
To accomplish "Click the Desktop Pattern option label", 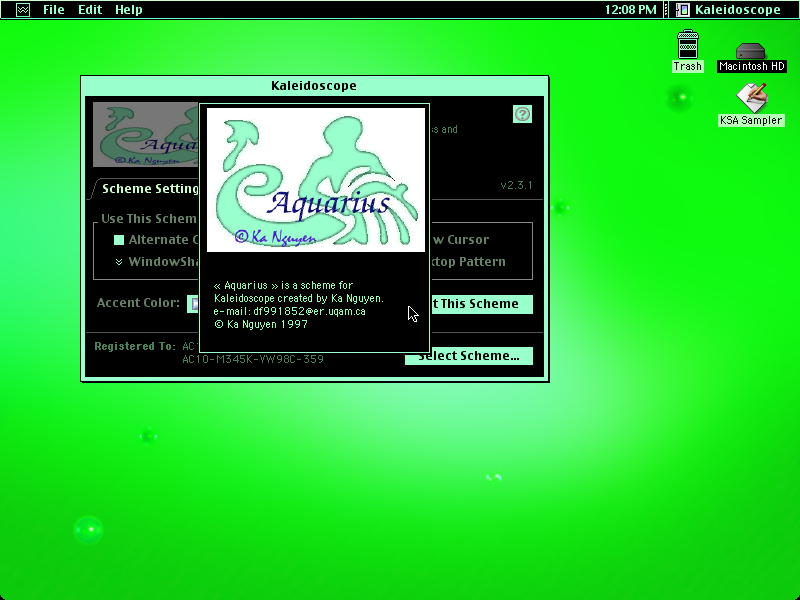I will (x=468, y=262).
